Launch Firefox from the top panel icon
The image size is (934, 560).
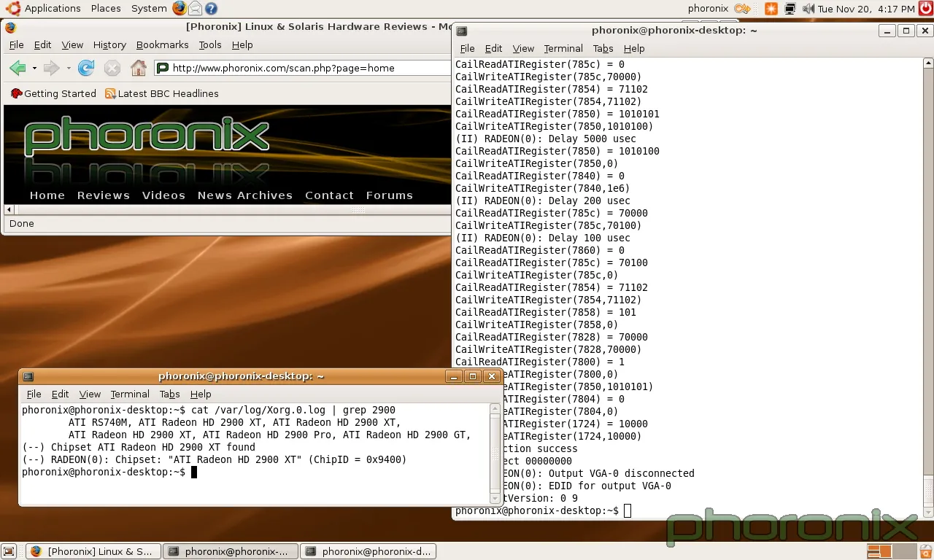180,9
